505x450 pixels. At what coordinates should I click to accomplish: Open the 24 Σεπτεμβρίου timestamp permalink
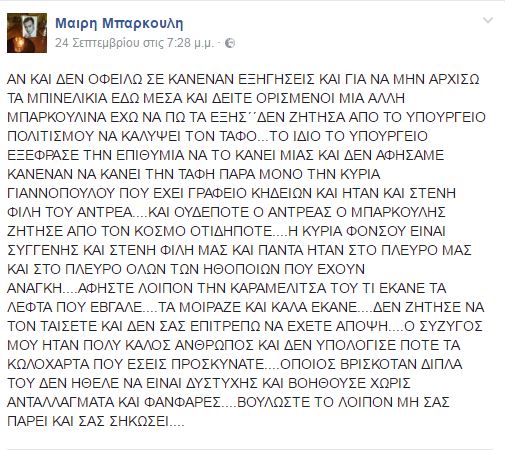point(134,43)
